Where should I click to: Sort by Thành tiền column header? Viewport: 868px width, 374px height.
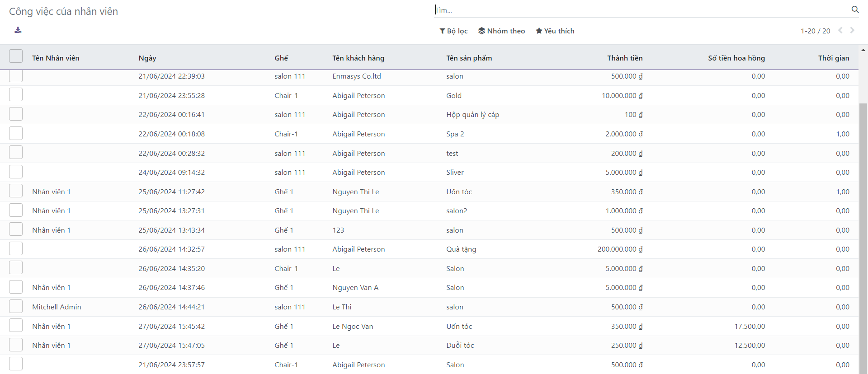624,58
